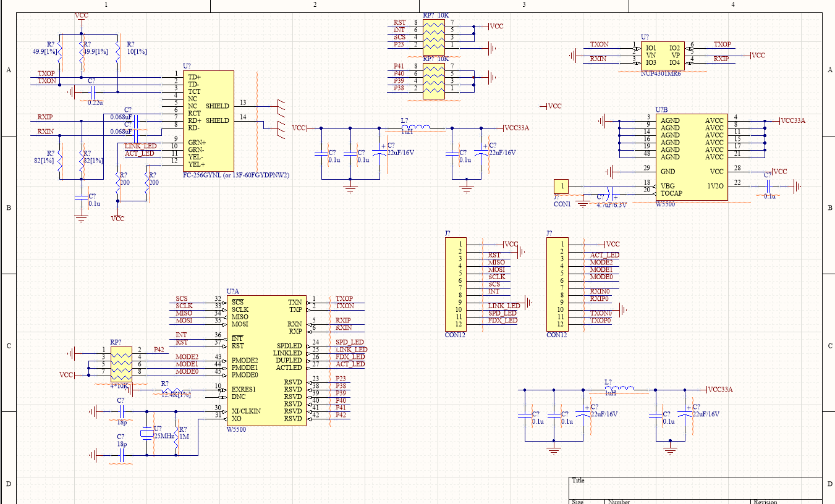Click the 4*10K value label
Image resolution: width=835 pixels, height=504 pixels.
(x=119, y=385)
